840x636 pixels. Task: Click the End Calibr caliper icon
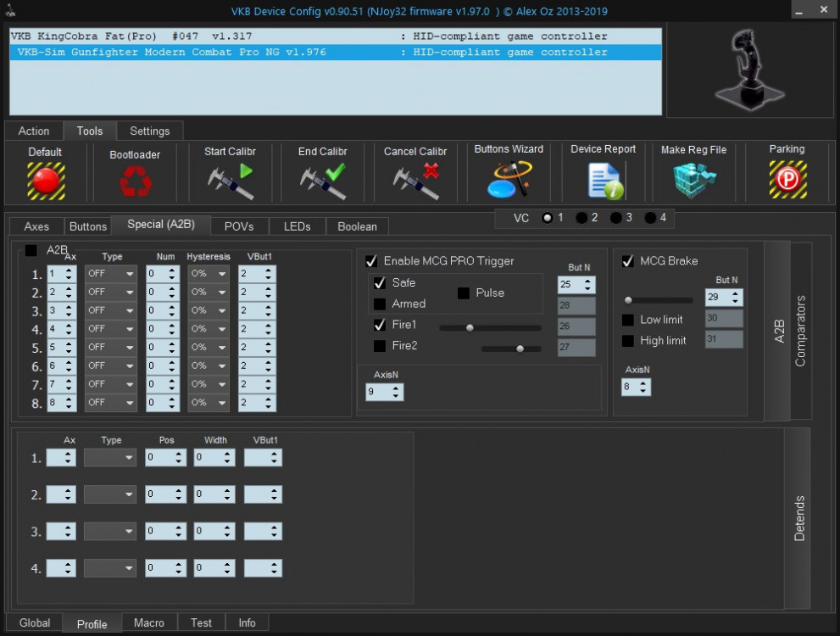tap(322, 181)
